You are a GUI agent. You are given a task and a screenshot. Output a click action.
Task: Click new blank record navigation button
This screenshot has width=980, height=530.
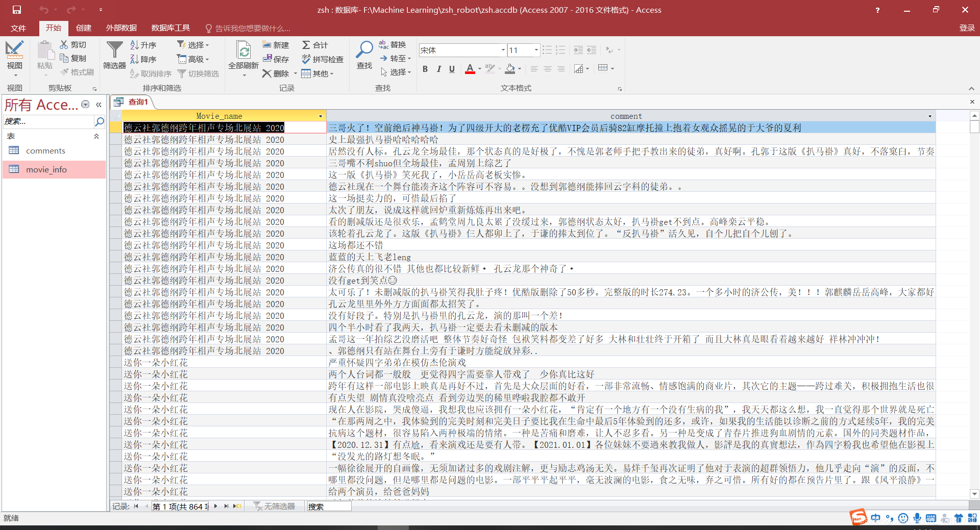237,506
